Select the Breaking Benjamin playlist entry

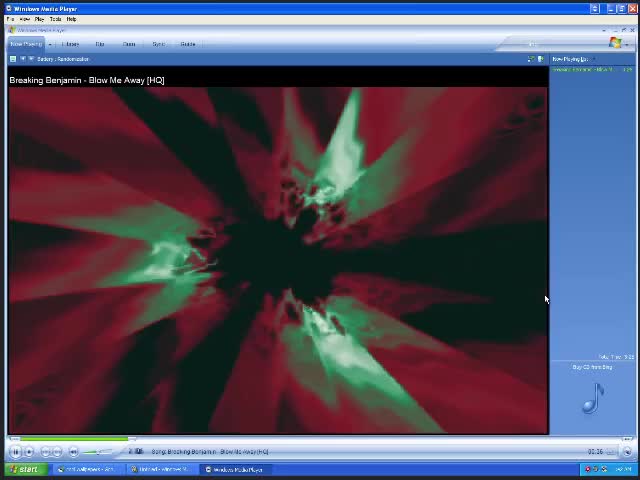point(592,70)
